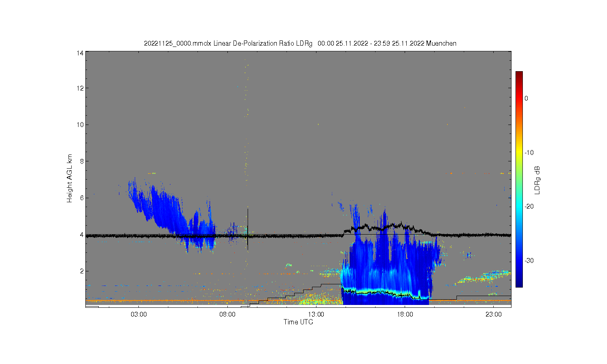Click the 13:00 time tick label
607x364 pixels.
[316, 314]
